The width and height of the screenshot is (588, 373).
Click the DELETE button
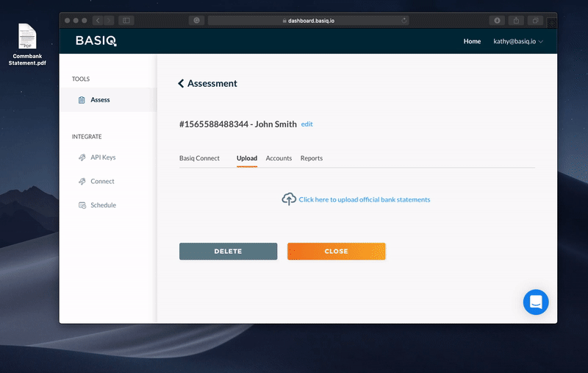[x=229, y=252]
